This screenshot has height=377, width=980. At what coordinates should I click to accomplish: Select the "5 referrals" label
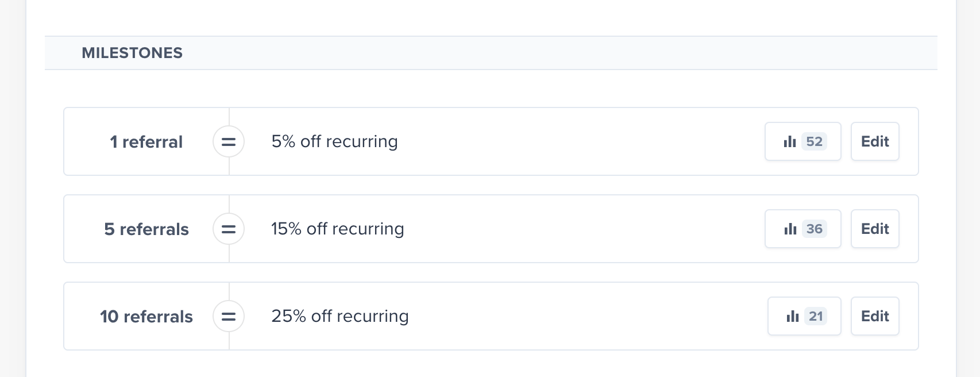coord(146,229)
